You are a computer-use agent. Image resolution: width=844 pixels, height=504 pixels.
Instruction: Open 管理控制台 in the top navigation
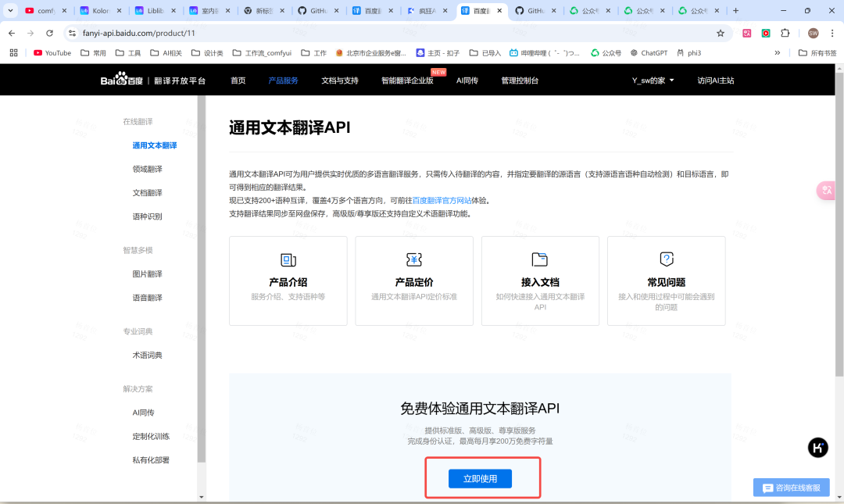[x=520, y=80]
